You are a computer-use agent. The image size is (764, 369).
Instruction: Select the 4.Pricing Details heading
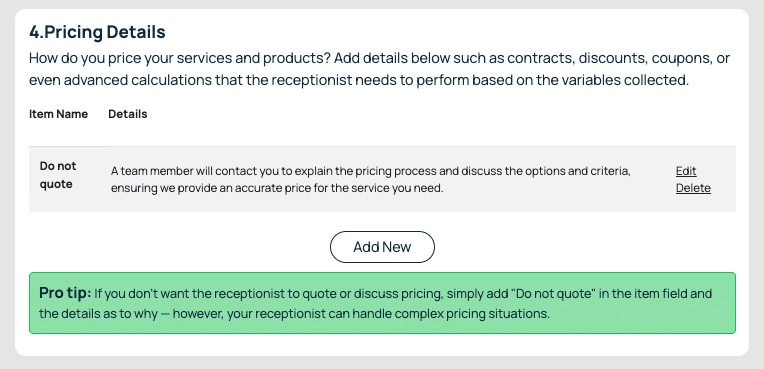[97, 32]
